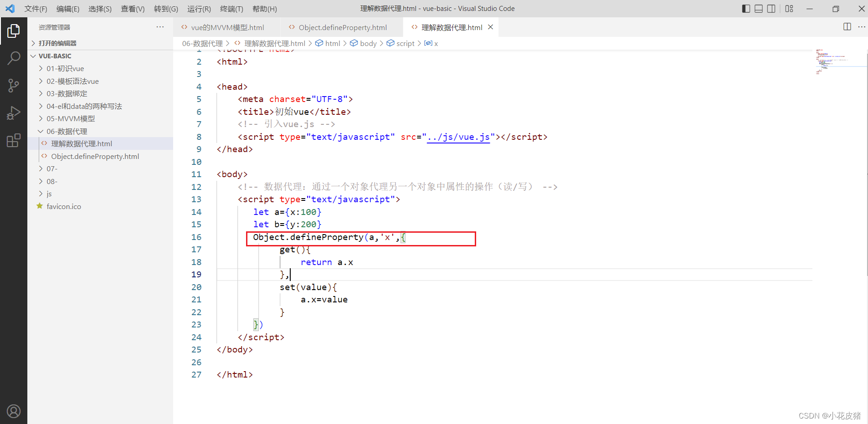The width and height of the screenshot is (868, 424).
Task: Click the 理解数据代理.html breadcrumb
Action: click(270, 43)
